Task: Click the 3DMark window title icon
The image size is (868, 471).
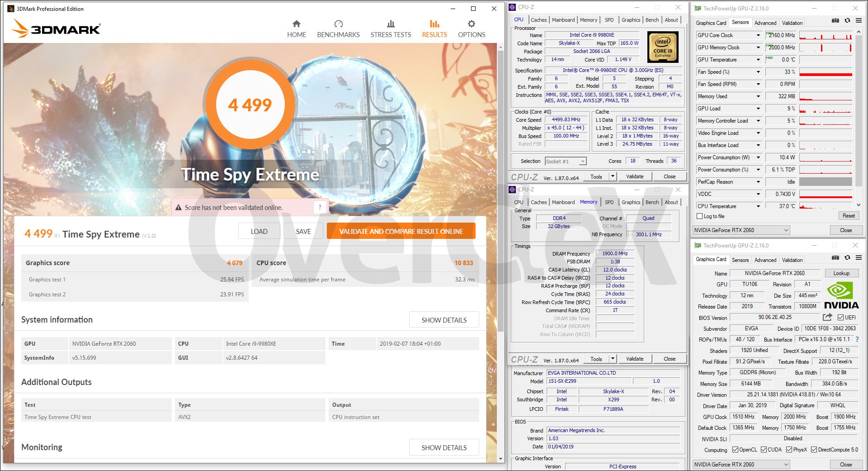Action: point(11,9)
